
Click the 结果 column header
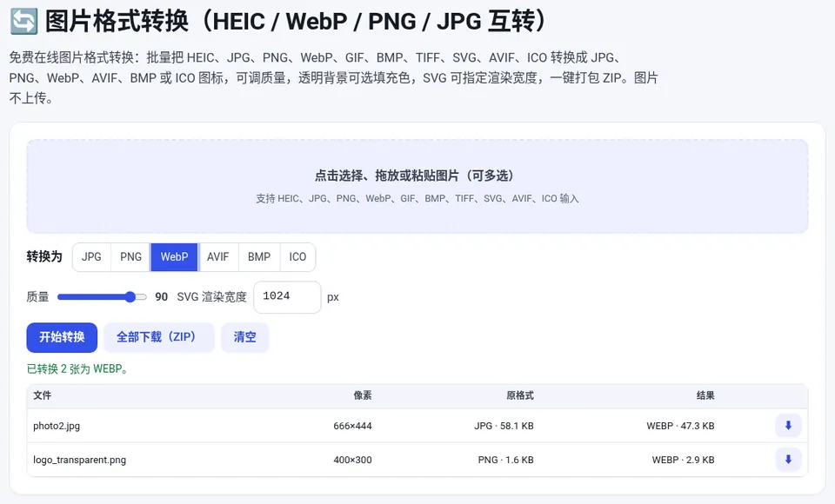705,395
